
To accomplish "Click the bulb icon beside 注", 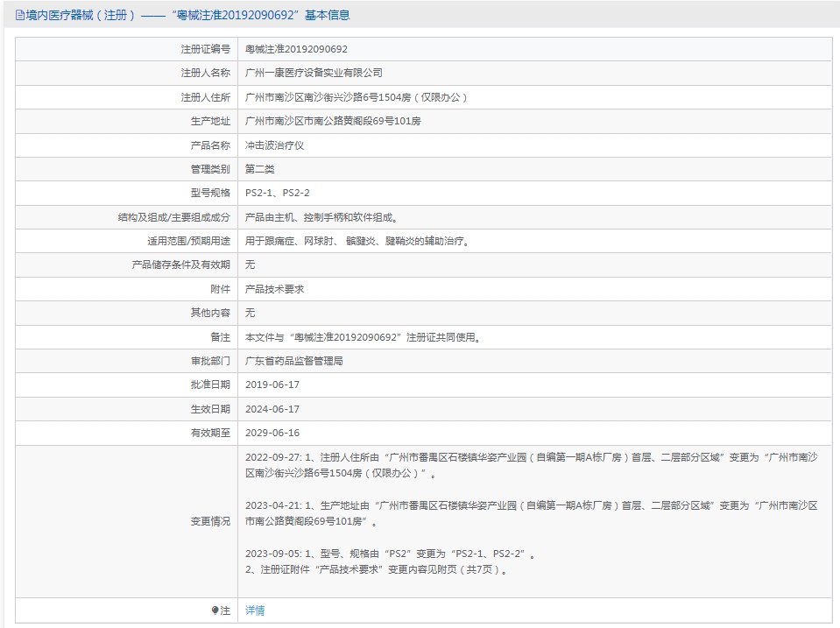I will [215, 610].
